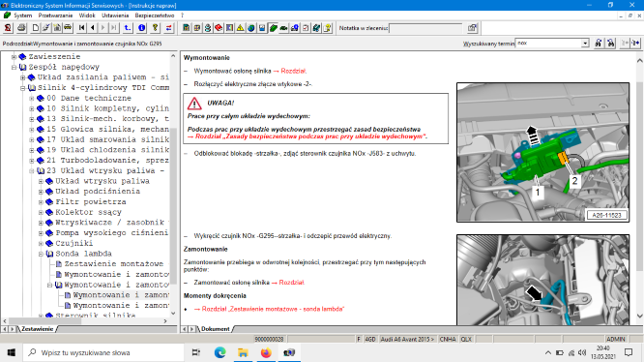
Task: Select Pompa wysokiego ciśnienia tree item
Action: point(112,233)
